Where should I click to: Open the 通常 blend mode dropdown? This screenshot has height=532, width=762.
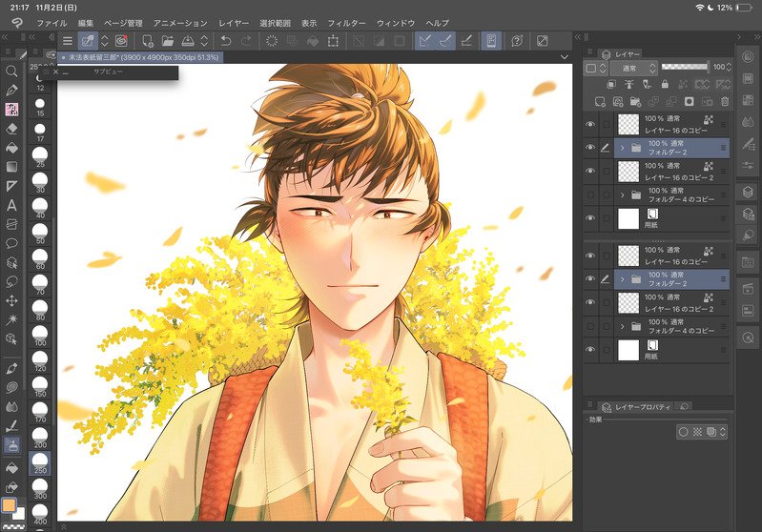(x=633, y=68)
